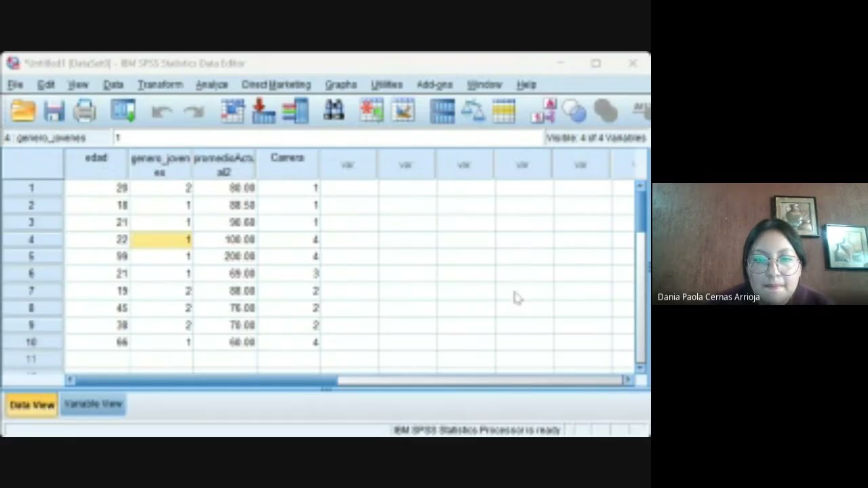868x488 pixels.
Task: Click the 'Processor is ready' status text
Action: [477, 430]
